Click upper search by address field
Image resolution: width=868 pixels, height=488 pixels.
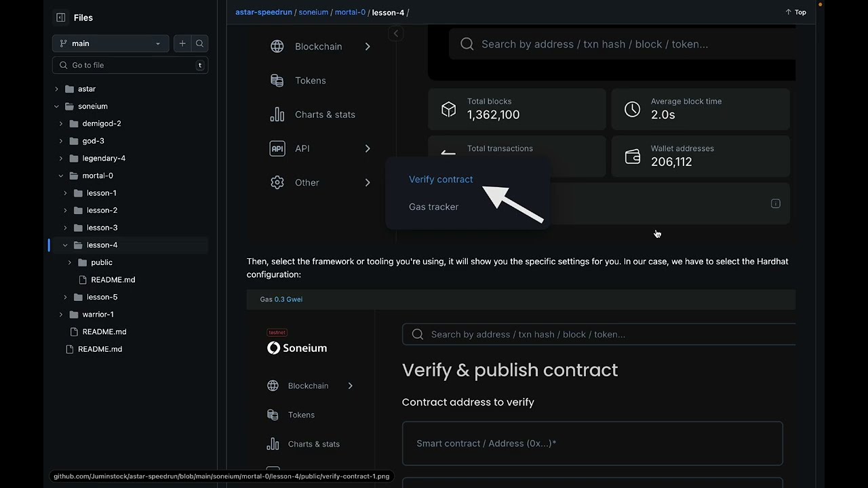pyautogui.click(x=622, y=44)
